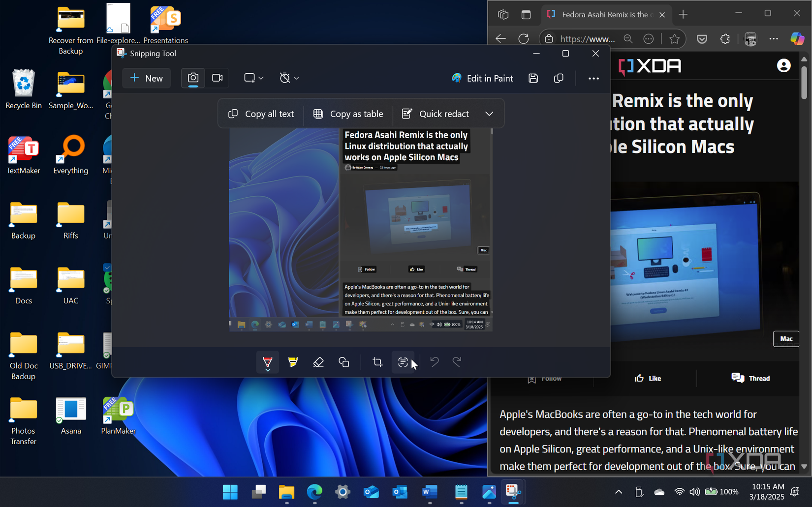The image size is (812, 507).
Task: Switch to the Fedora Asahi Remix browser tab
Action: (x=605, y=14)
